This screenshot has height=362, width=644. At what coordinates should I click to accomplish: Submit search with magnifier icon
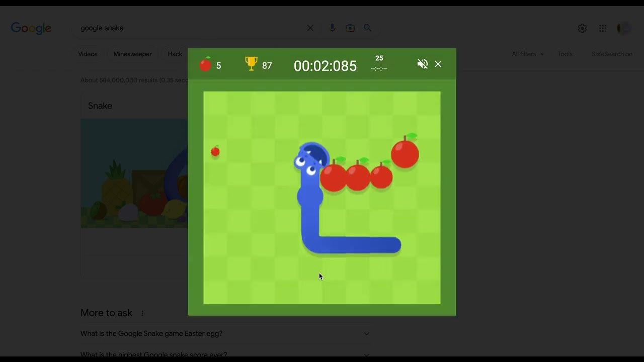[368, 28]
